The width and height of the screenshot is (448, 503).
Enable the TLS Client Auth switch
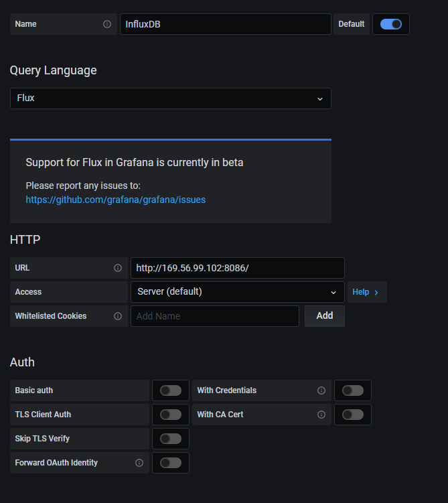[171, 415]
